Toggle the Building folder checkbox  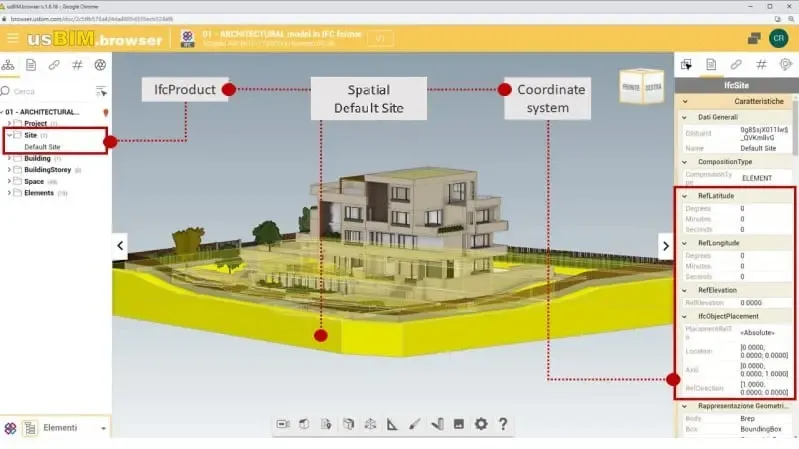pos(18,159)
